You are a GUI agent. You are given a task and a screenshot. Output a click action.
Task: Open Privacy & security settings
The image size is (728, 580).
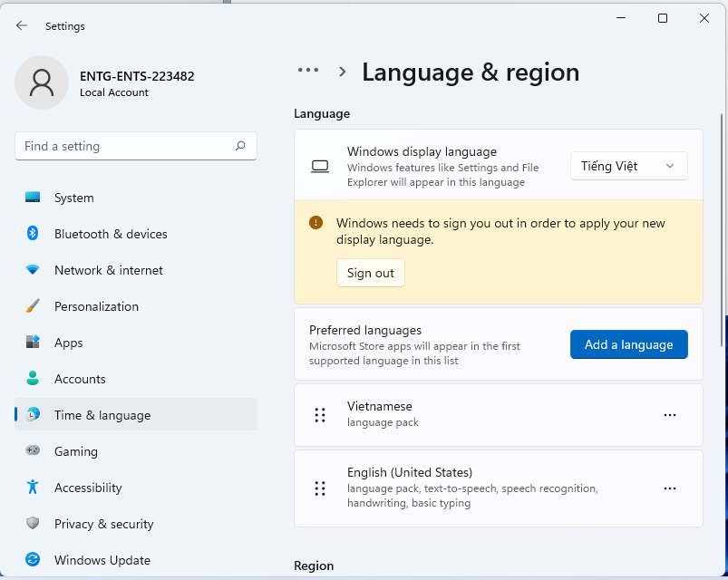coord(136,524)
